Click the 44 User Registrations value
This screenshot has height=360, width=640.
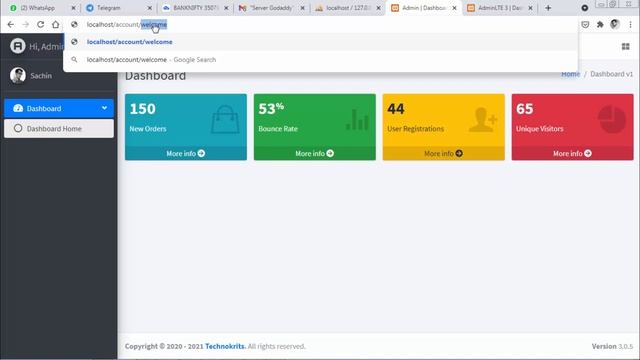point(396,109)
